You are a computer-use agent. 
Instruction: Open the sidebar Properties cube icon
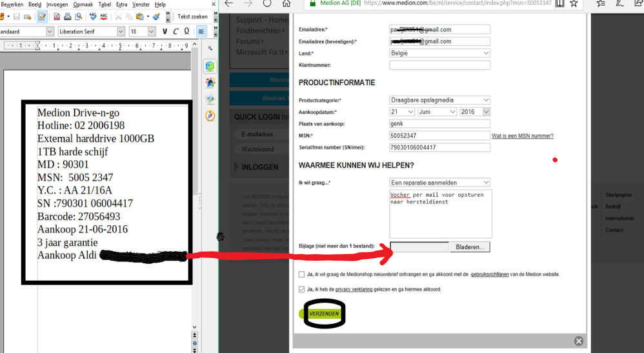(x=210, y=66)
